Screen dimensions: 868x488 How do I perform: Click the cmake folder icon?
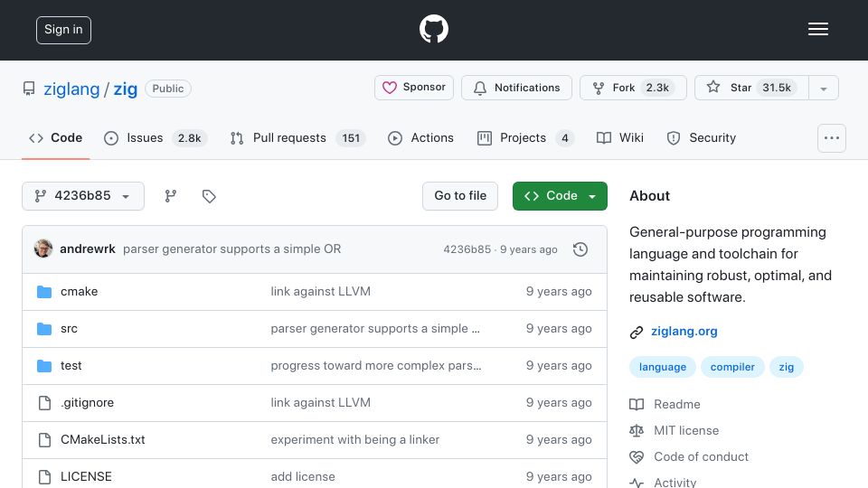(x=44, y=292)
